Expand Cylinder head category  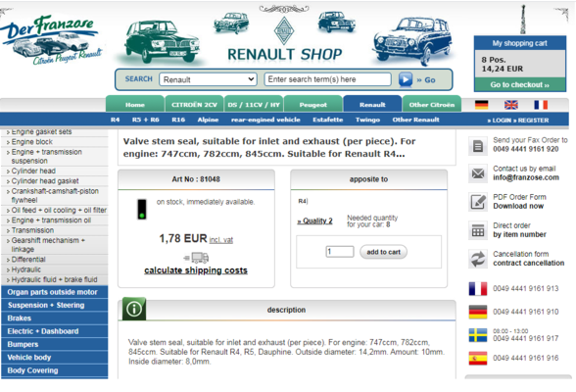click(33, 171)
